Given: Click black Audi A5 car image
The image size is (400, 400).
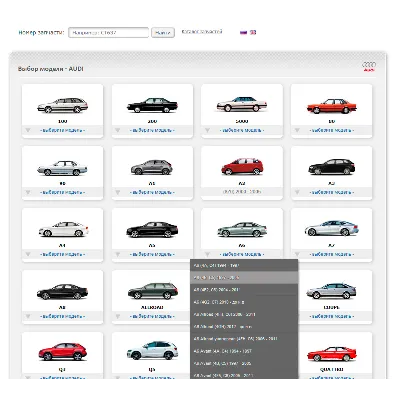Looking at the screenshot, I should pos(152,229).
